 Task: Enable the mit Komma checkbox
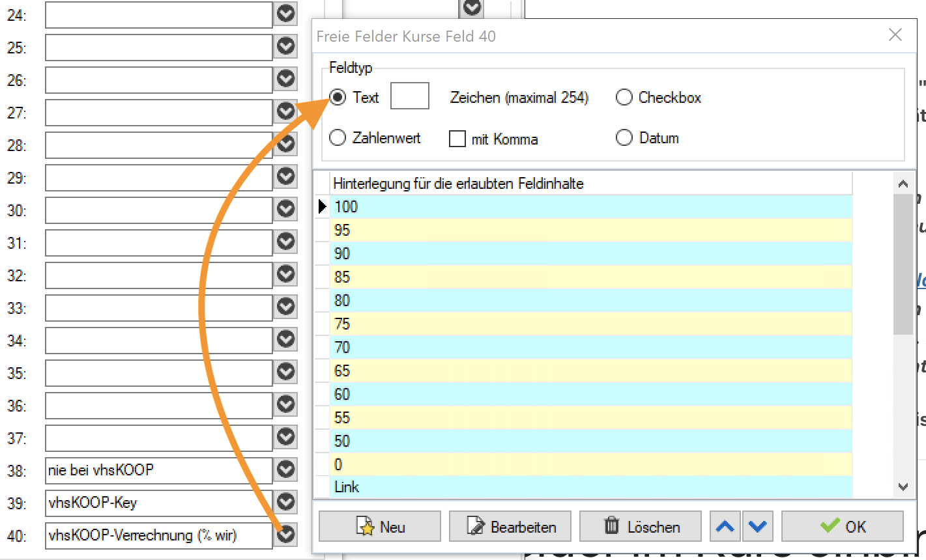coord(457,139)
